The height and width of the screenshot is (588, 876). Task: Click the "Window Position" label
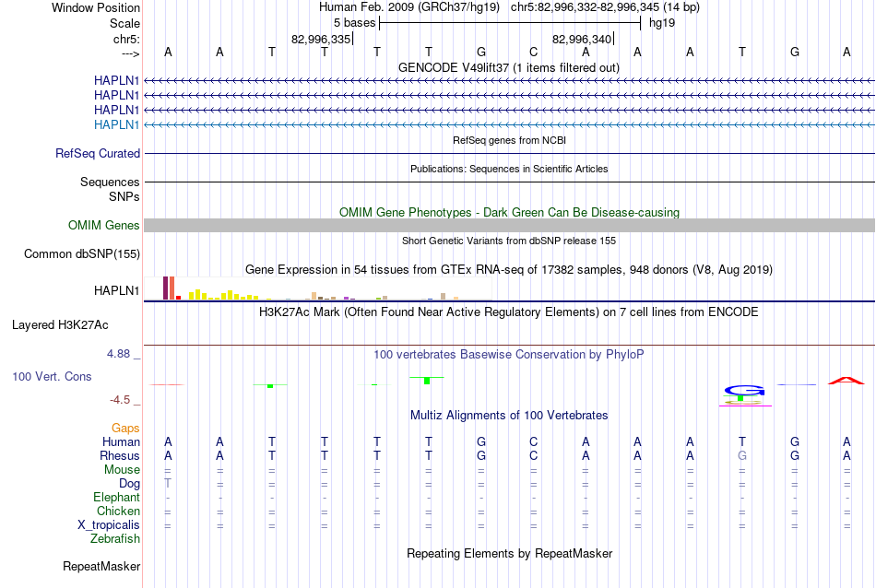click(96, 7)
